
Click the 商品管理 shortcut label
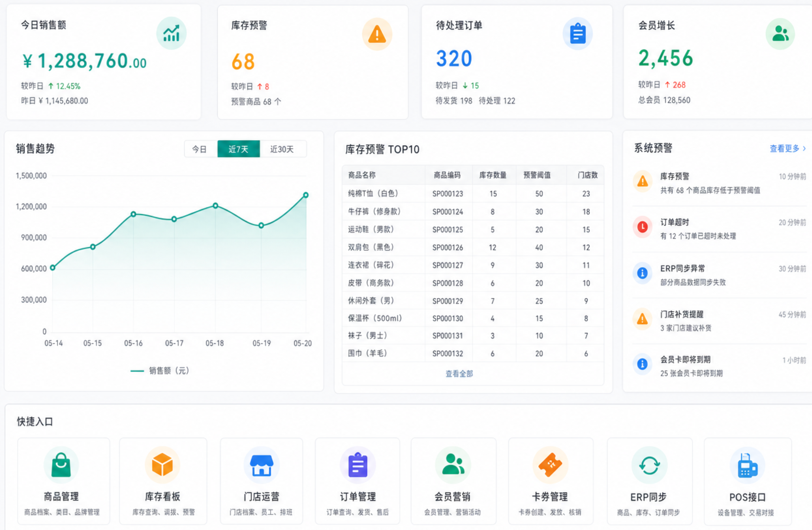point(61,497)
